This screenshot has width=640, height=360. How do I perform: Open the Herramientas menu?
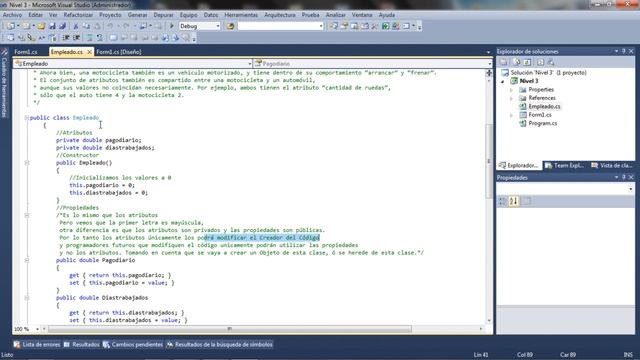pos(241,15)
